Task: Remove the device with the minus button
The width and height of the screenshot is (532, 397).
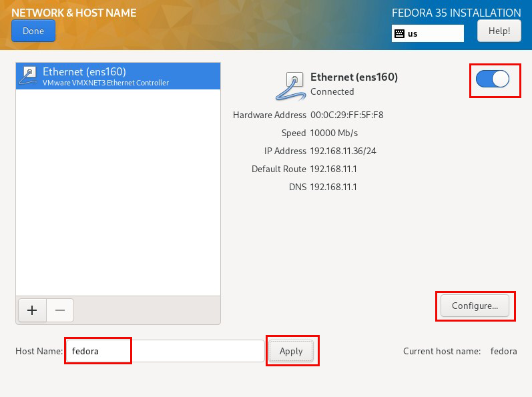Action: coord(60,310)
